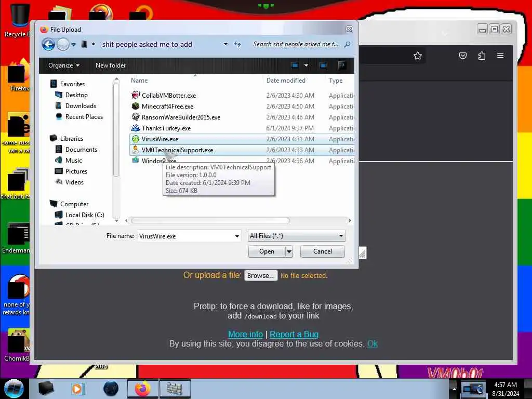The width and height of the screenshot is (532, 399).
Task: Click the search magnifier icon
Action: 347,44
